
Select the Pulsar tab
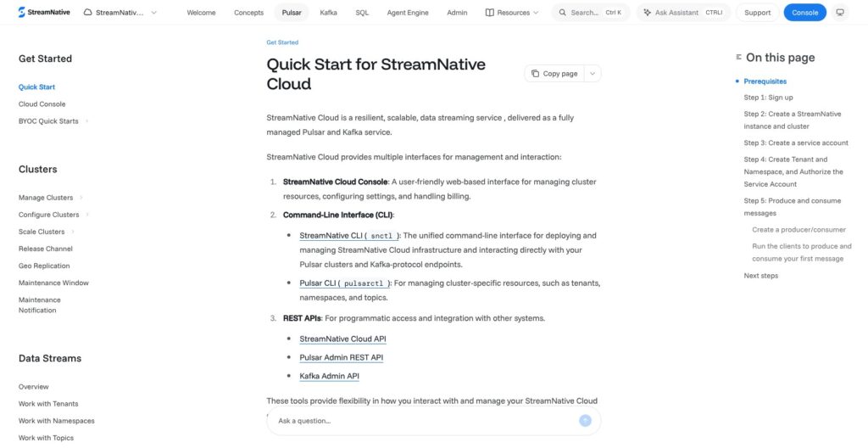pos(292,12)
